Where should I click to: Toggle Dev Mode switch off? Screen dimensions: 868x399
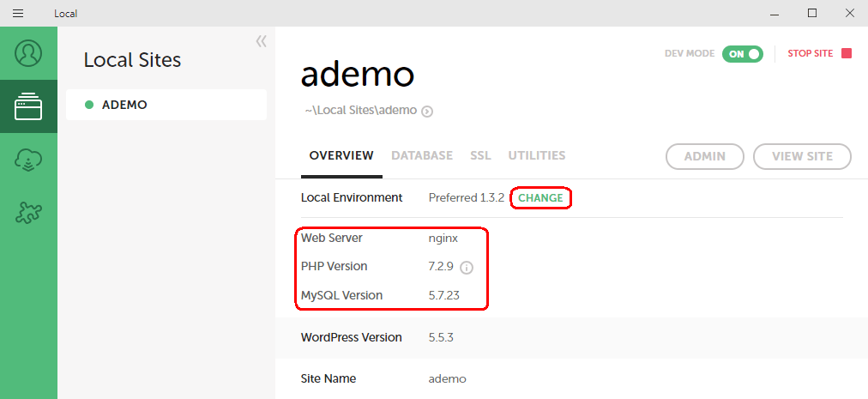coord(742,54)
